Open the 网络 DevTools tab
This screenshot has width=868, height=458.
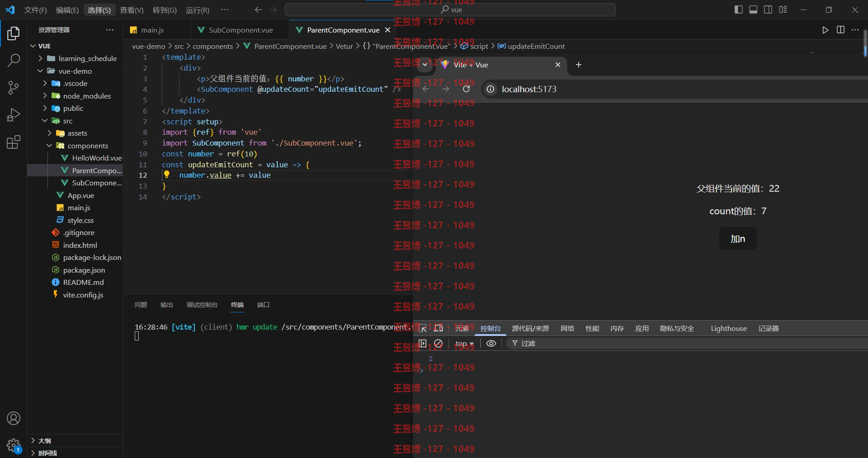point(567,329)
